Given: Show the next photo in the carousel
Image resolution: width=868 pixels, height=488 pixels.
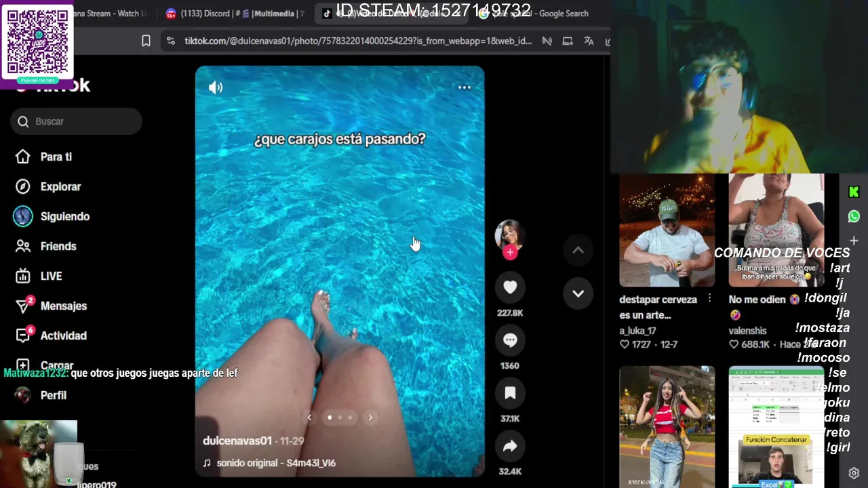Looking at the screenshot, I should (x=370, y=418).
